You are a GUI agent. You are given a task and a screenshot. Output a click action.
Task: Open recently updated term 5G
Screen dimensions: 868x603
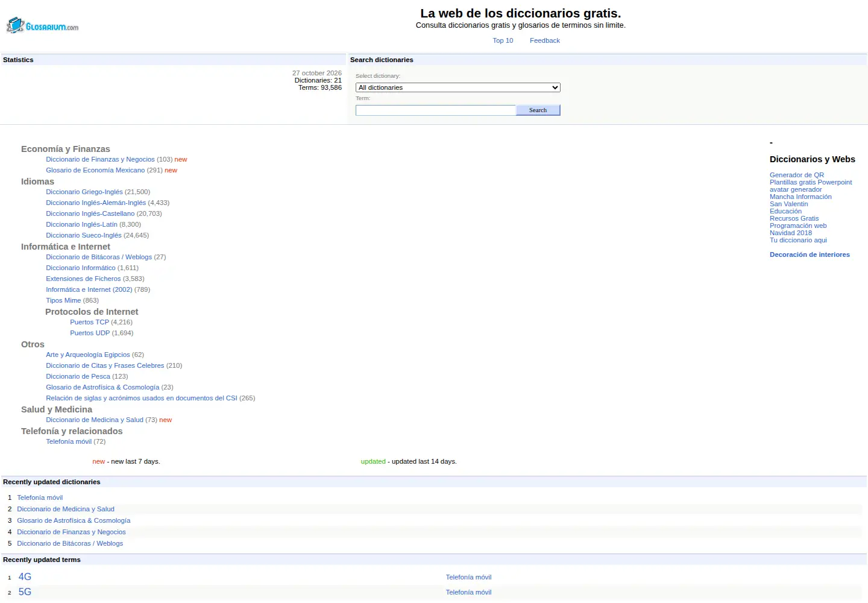(x=25, y=592)
